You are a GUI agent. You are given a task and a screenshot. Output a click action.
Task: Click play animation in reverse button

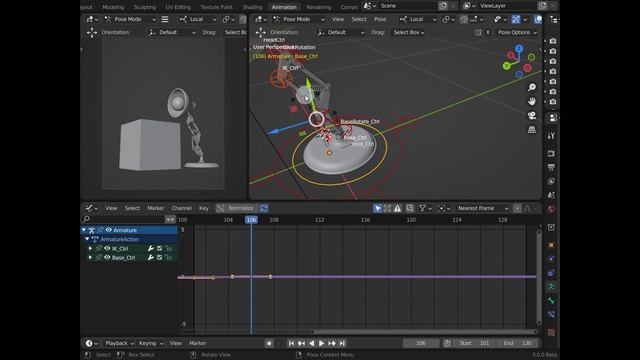[x=311, y=343]
